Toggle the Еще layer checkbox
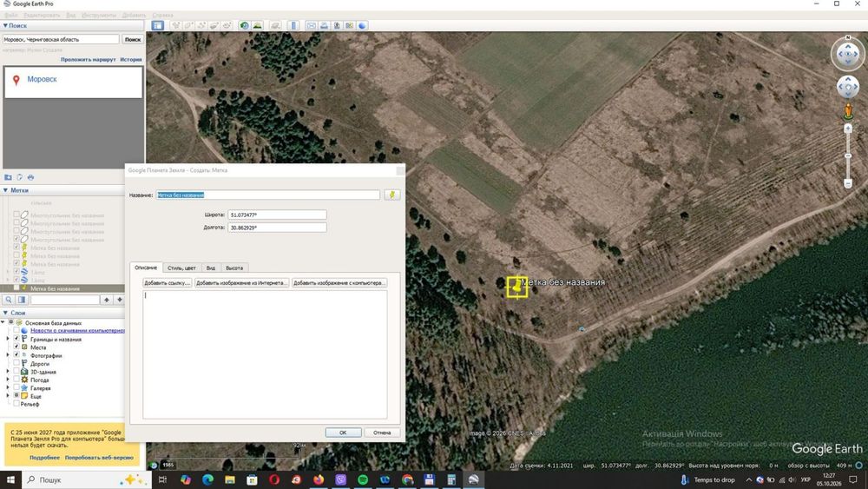The width and height of the screenshot is (868, 489). [16, 396]
